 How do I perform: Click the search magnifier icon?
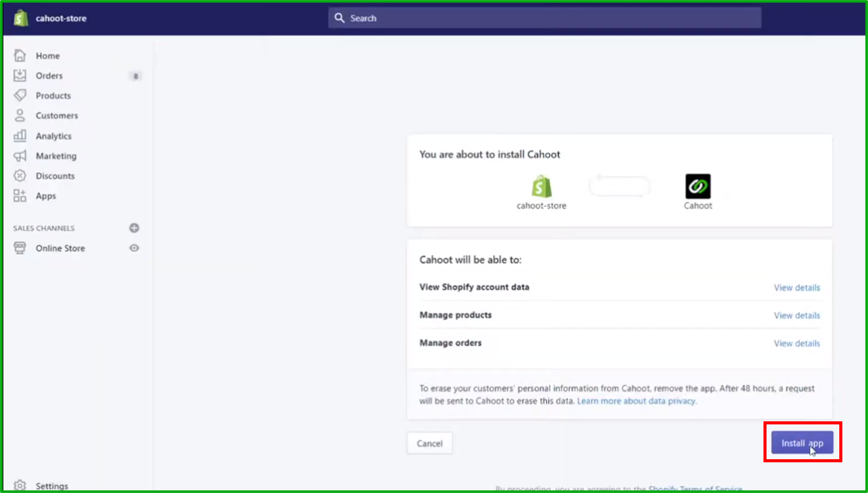pyautogui.click(x=339, y=18)
